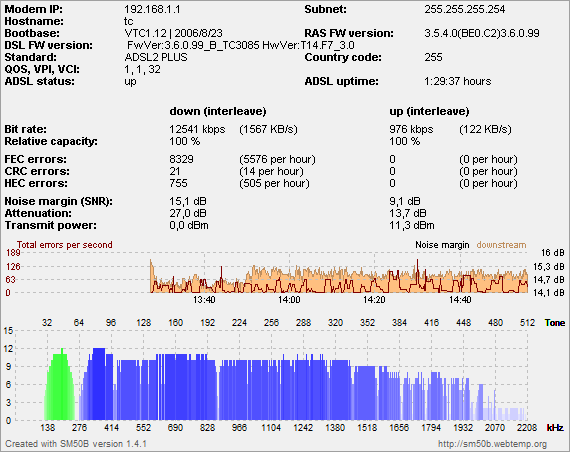Select HEC errors count 755
Viewport: 570px width, 452px height.
pyautogui.click(x=178, y=183)
